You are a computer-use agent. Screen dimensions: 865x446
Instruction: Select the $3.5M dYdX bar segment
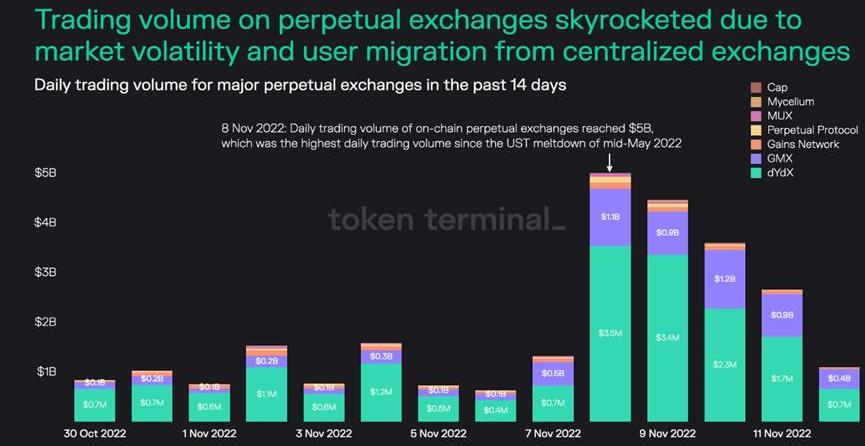(610, 330)
